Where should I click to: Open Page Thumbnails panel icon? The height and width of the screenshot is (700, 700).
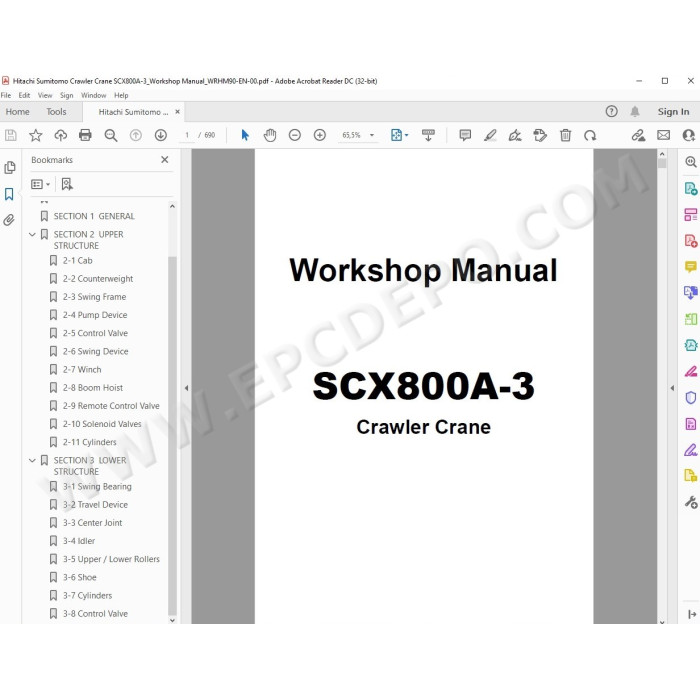point(9,168)
